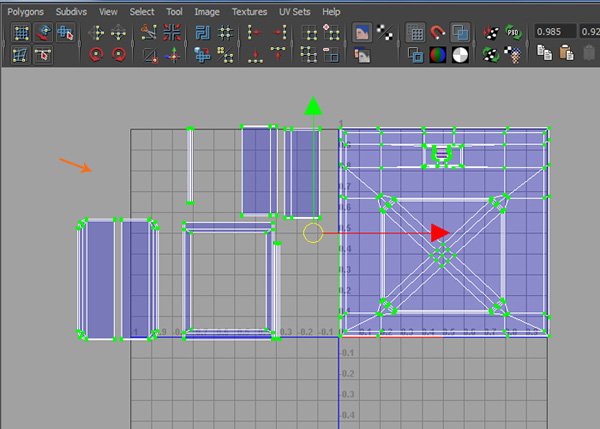
Task: Snap selected UVs onto the grid
Action: 225,33
